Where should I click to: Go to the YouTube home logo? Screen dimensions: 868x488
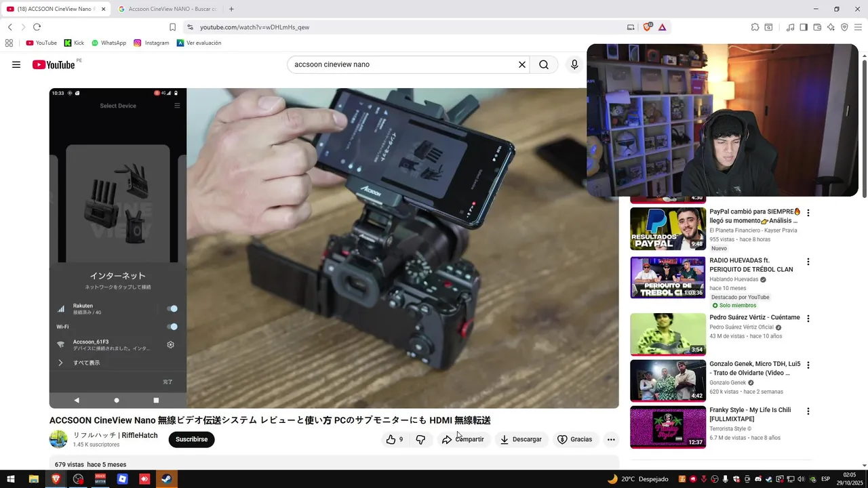tap(54, 64)
